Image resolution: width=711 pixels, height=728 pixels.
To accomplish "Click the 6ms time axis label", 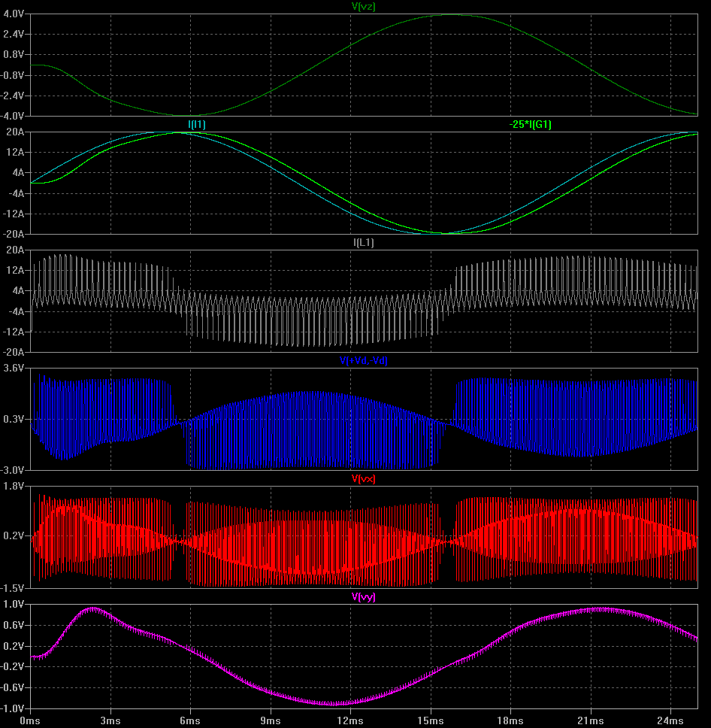I will click(x=190, y=720).
